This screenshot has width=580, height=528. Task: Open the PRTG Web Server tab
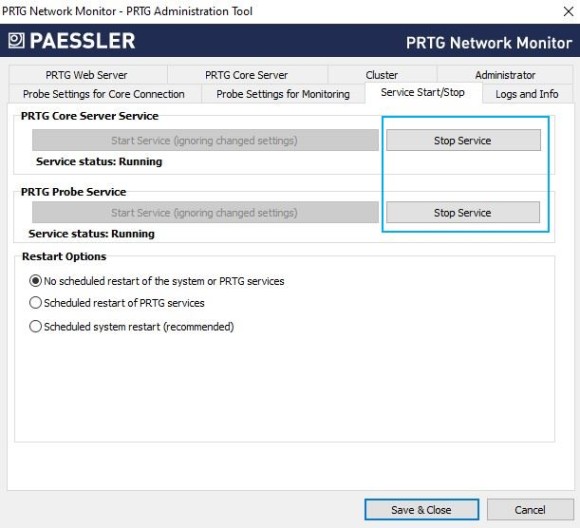point(88,75)
